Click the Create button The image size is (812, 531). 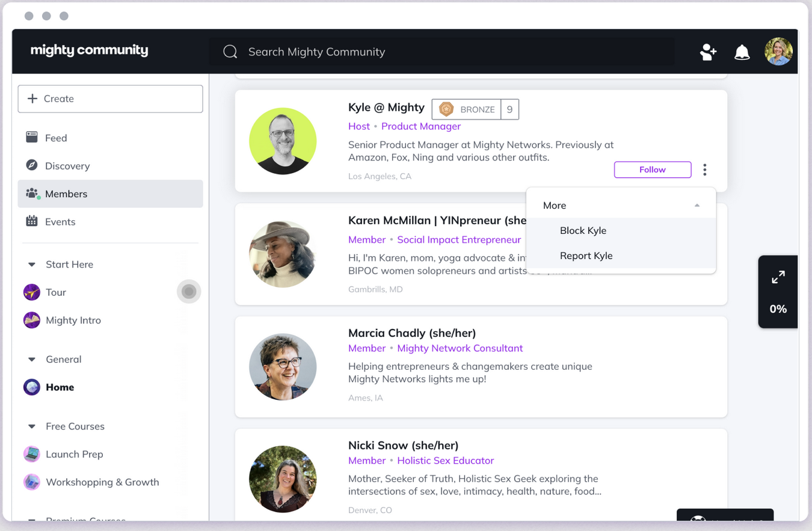coord(111,99)
